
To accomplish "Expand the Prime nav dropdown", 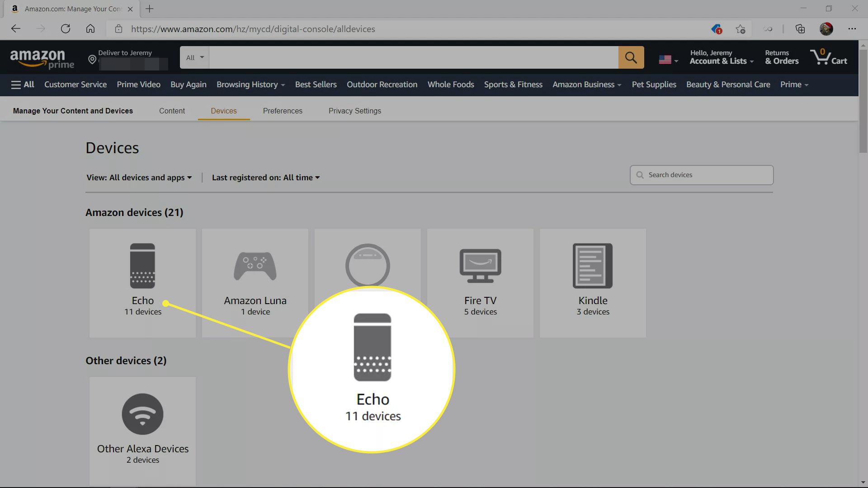I will click(x=794, y=84).
